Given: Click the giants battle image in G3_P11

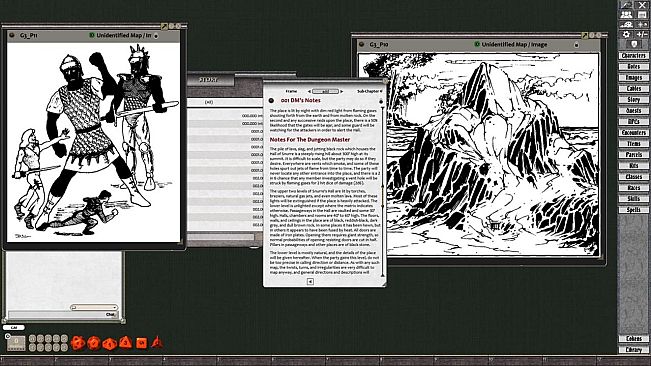Looking at the screenshot, I should (x=94, y=142).
